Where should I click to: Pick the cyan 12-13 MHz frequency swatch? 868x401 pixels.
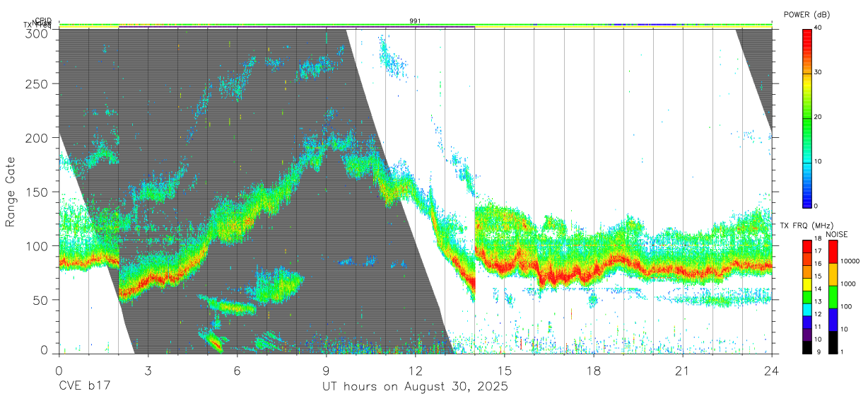(807, 308)
